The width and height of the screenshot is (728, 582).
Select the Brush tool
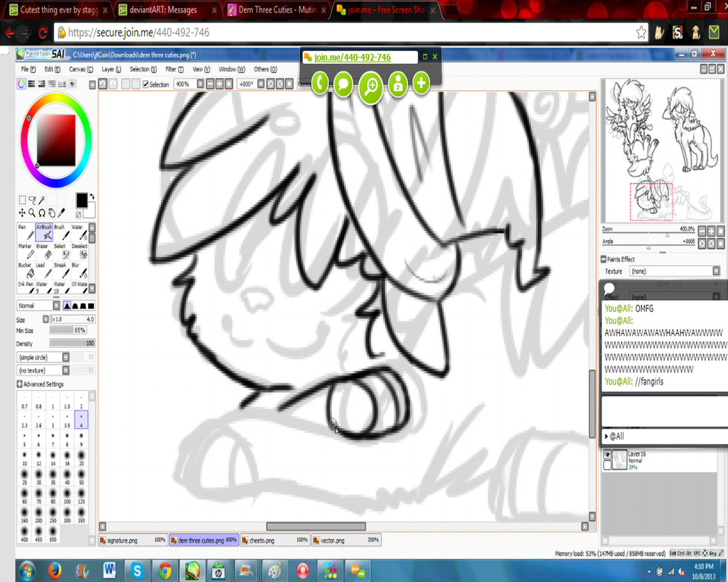pyautogui.click(x=62, y=232)
